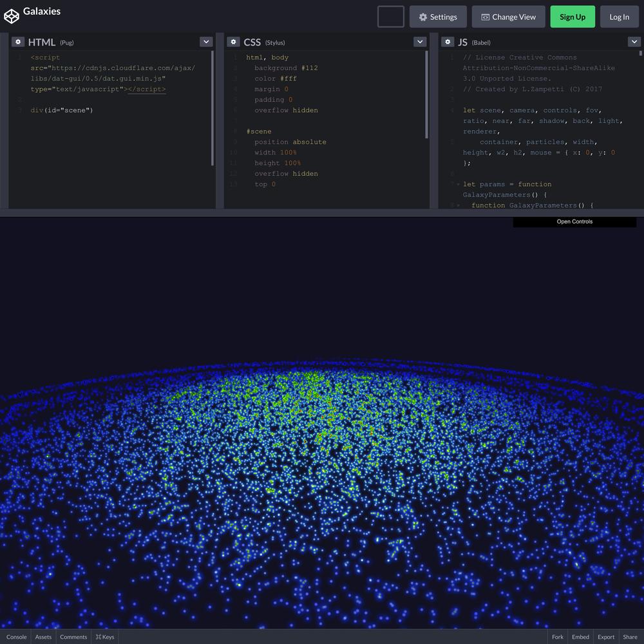Open HTML editor settings gear
Image resolution: width=644 pixels, height=644 pixels.
(x=18, y=42)
